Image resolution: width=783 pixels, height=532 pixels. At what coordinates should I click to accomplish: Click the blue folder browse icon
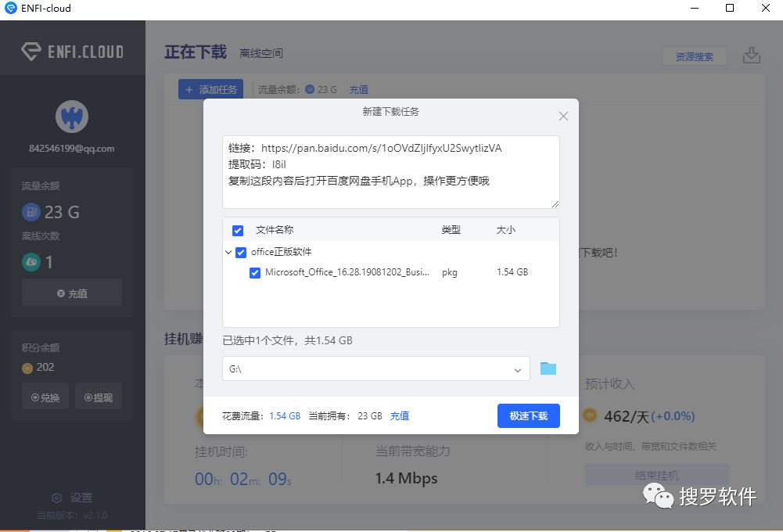pyautogui.click(x=548, y=368)
